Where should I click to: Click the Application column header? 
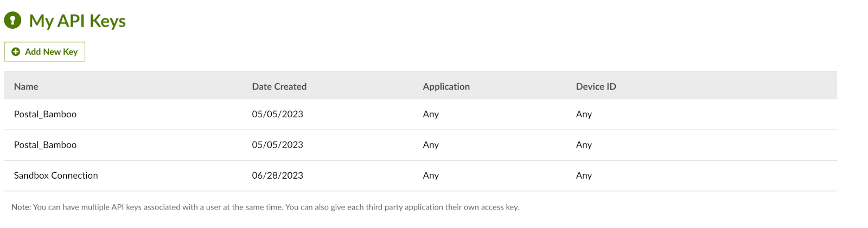point(446,86)
